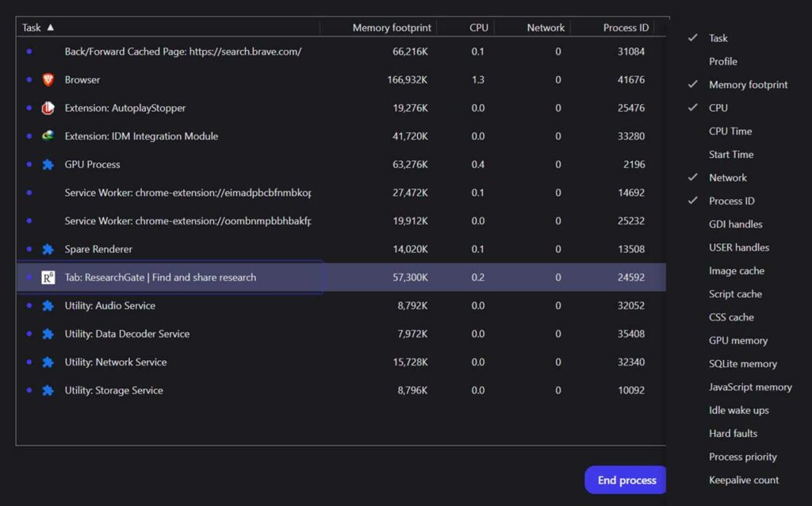
Task: Enable Keepalive count column option
Action: click(x=743, y=480)
